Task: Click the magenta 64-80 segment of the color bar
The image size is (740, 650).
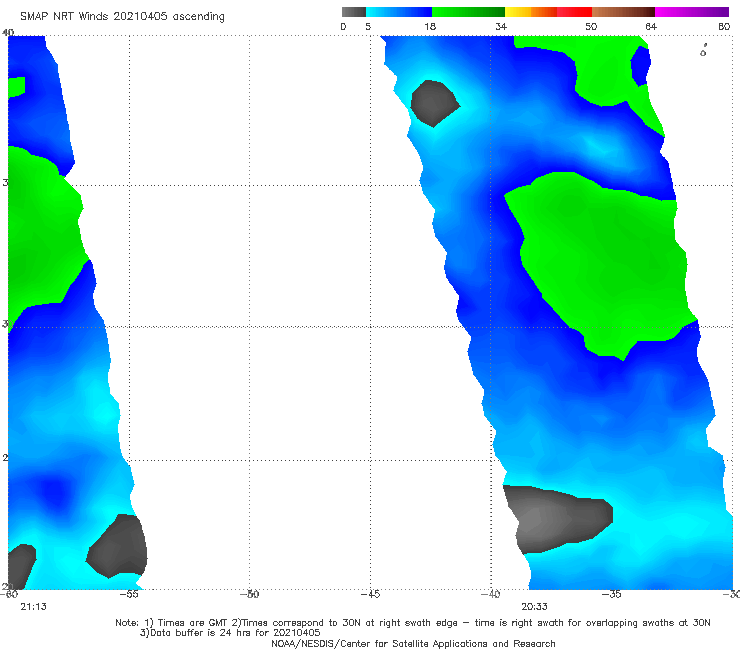Action: 691,12
